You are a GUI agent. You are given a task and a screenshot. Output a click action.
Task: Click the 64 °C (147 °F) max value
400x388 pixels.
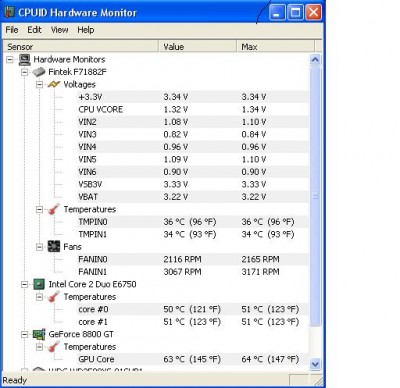pos(270,359)
